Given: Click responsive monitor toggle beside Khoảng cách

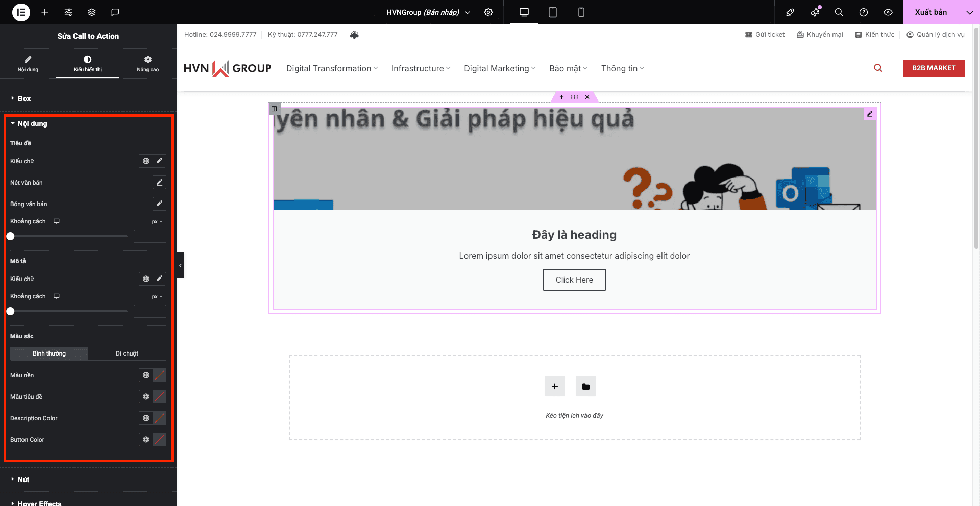Looking at the screenshot, I should pyautogui.click(x=56, y=221).
